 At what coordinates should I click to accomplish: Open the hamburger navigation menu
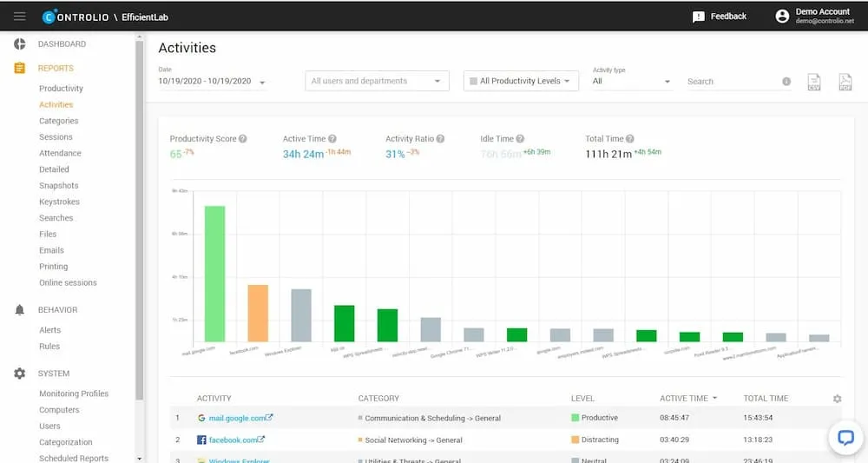(20, 16)
